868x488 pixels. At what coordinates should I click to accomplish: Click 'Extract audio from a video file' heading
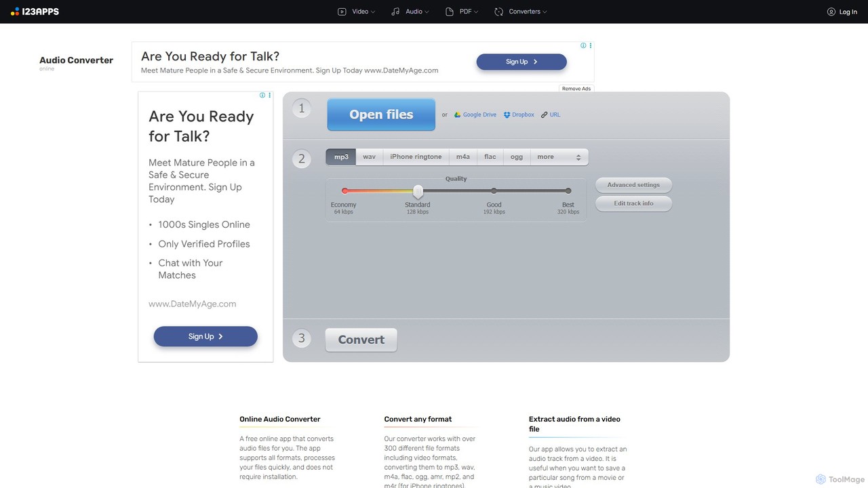click(x=574, y=424)
